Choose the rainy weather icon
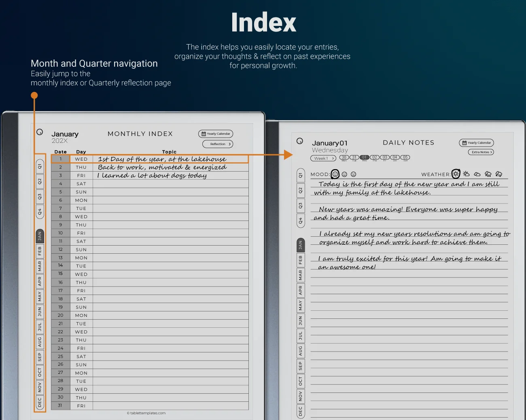 click(488, 174)
